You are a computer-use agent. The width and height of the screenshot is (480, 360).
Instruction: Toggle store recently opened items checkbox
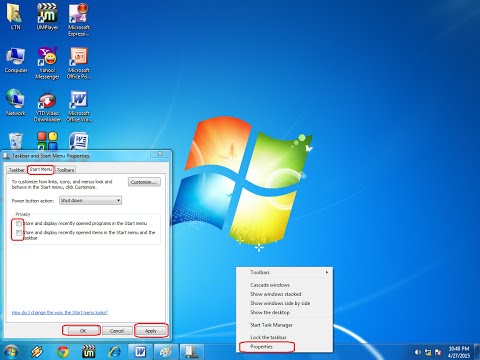(x=19, y=233)
